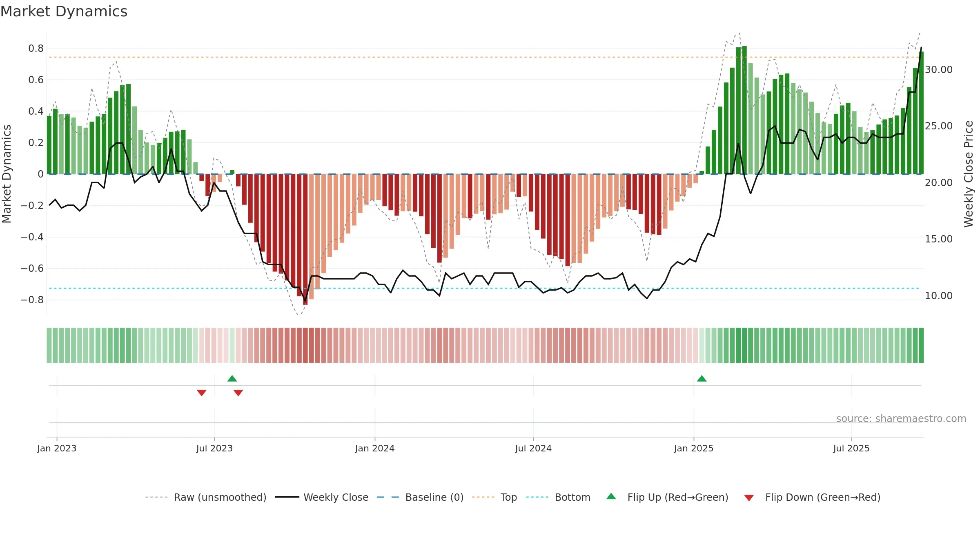Screen dimensions: 980x551
Task: Click the Flip Up (Red→Green) legend label
Action: point(678,497)
